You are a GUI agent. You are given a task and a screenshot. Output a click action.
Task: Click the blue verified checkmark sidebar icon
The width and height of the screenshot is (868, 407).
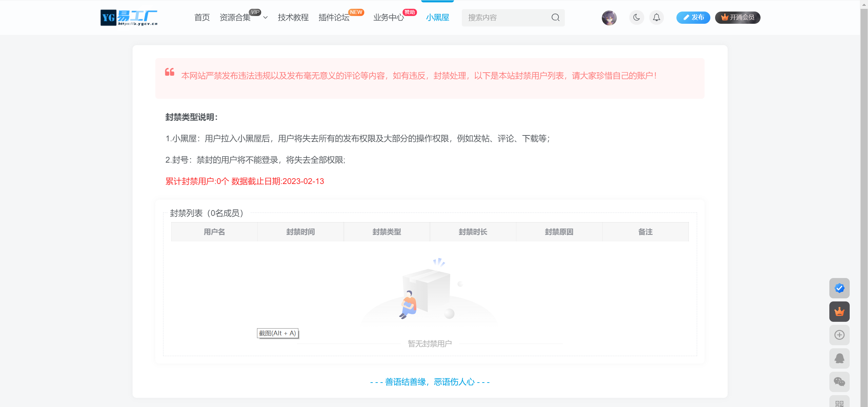839,288
